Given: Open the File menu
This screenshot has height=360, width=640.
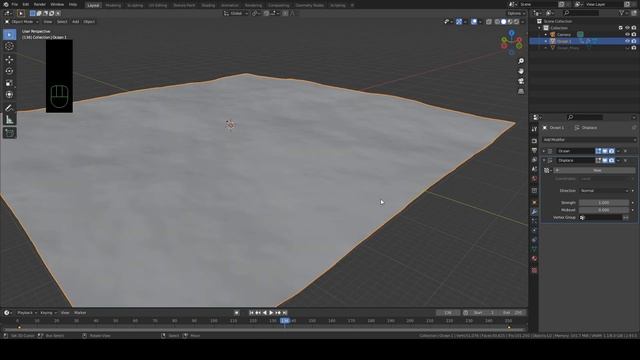Looking at the screenshot, I should (15, 4).
